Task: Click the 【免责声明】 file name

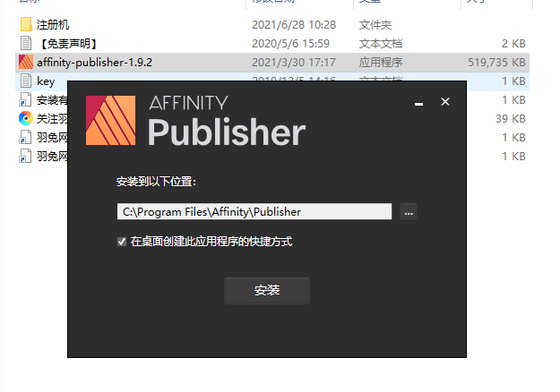Action: 68,44
